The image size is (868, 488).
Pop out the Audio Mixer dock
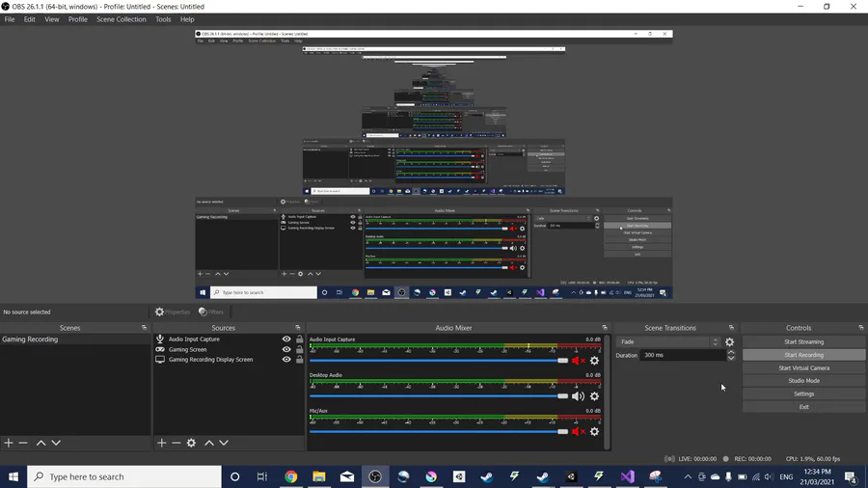coord(605,328)
